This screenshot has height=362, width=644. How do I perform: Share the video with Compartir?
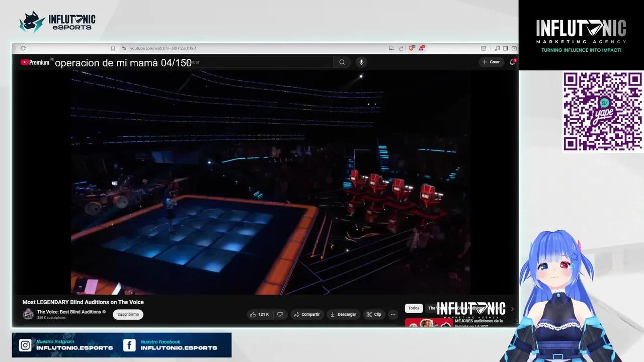(x=307, y=314)
